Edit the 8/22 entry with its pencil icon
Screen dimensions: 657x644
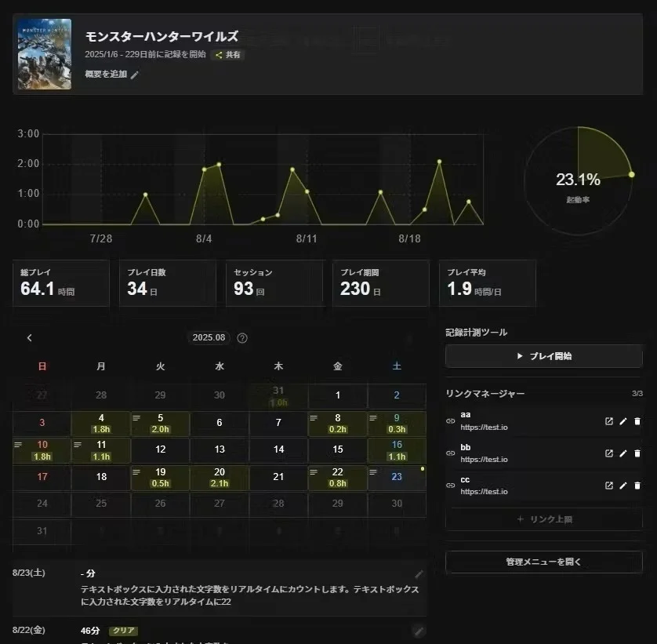click(x=419, y=631)
